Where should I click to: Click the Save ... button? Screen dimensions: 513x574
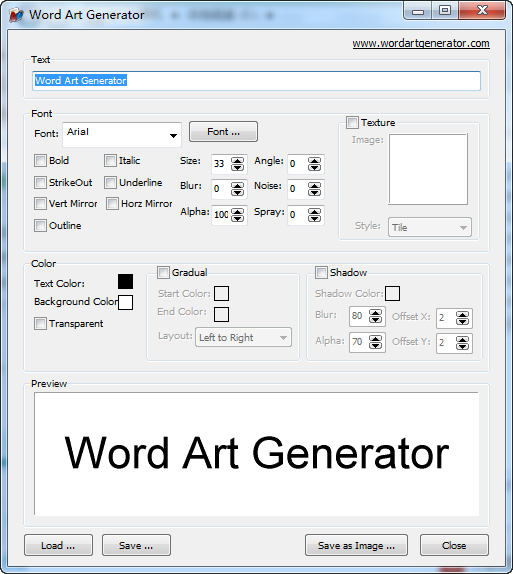coord(136,545)
